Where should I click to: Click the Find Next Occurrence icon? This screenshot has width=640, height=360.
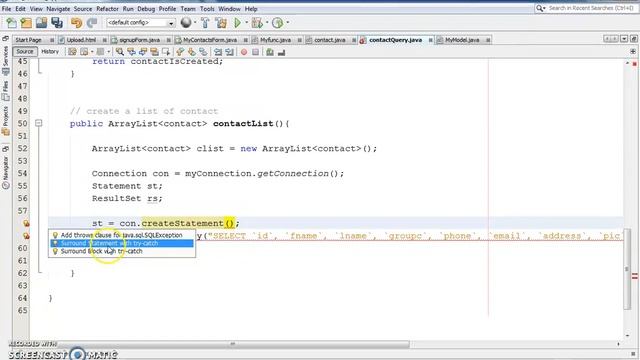143,52
